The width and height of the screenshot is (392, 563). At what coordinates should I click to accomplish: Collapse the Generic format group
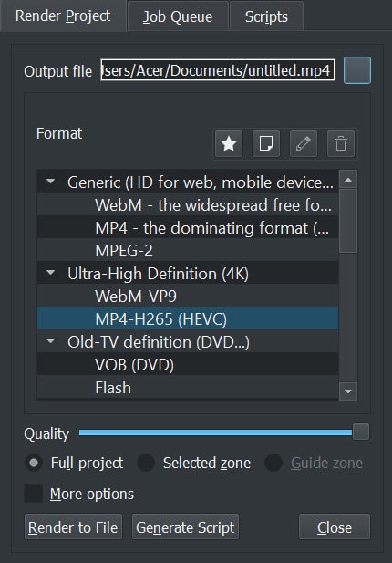tap(51, 182)
